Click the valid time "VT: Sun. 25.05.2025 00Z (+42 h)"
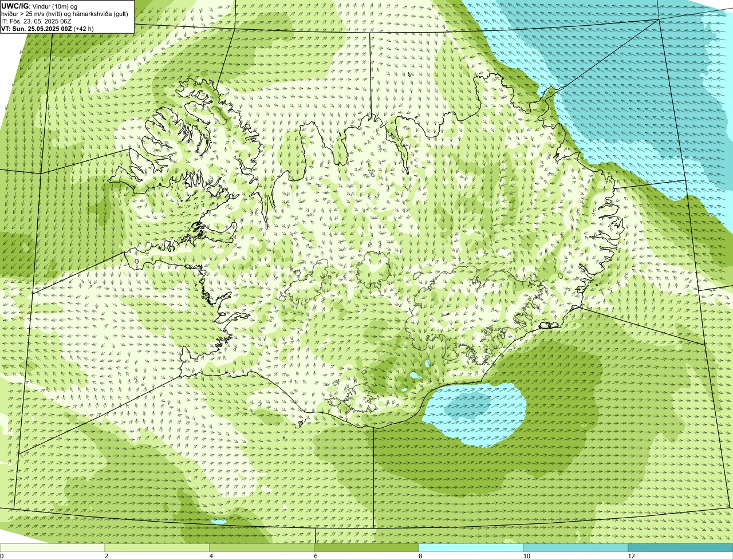 click(x=48, y=28)
